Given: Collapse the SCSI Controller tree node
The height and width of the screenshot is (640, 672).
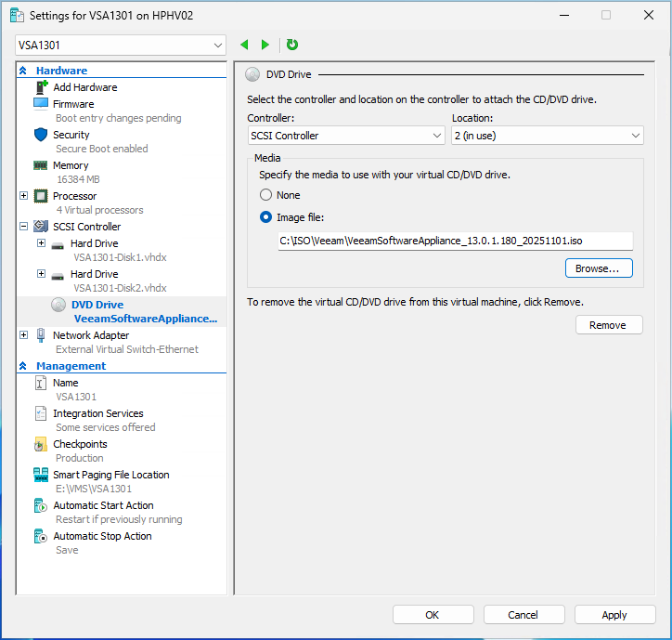Looking at the screenshot, I should [23, 227].
